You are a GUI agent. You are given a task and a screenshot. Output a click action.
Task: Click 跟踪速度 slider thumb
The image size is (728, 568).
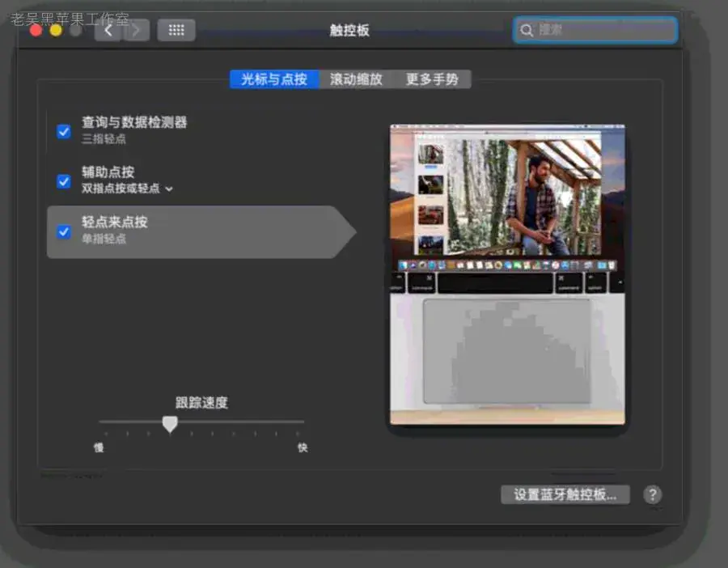point(170,423)
